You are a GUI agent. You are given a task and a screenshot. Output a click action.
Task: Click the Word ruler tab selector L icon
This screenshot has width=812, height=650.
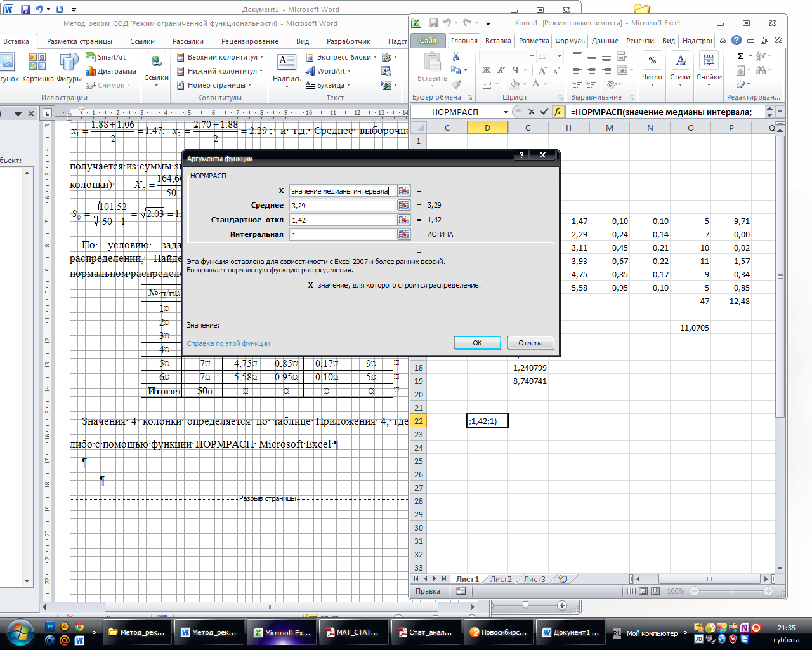pos(48,112)
